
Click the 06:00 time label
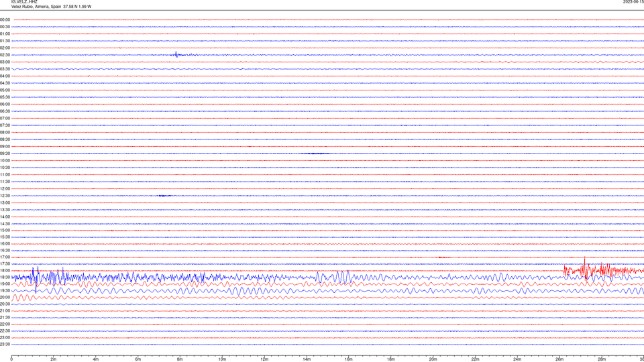click(5, 105)
